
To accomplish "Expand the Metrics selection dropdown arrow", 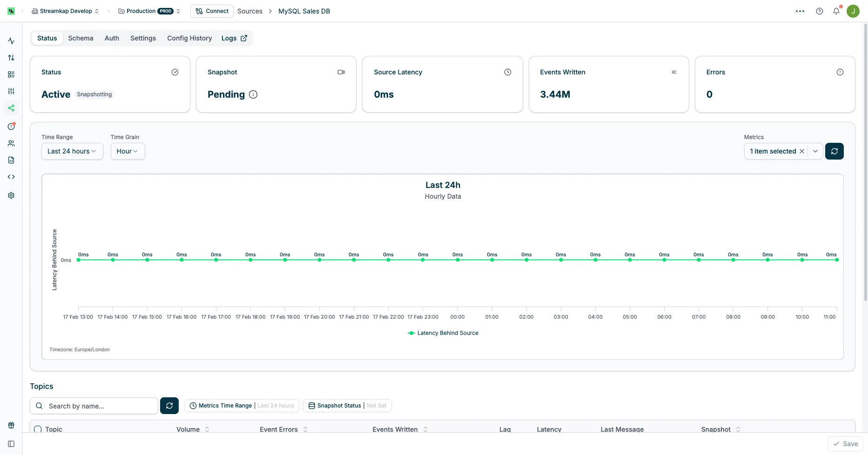I will click(815, 151).
